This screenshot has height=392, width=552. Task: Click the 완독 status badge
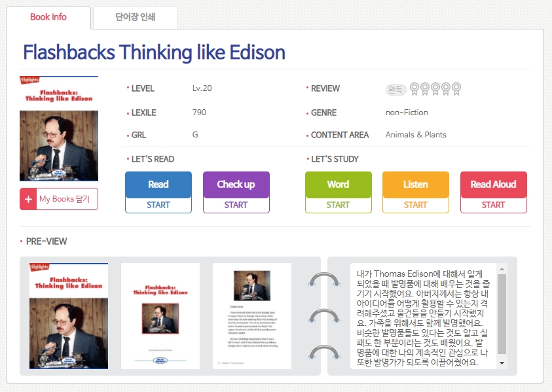tap(396, 90)
